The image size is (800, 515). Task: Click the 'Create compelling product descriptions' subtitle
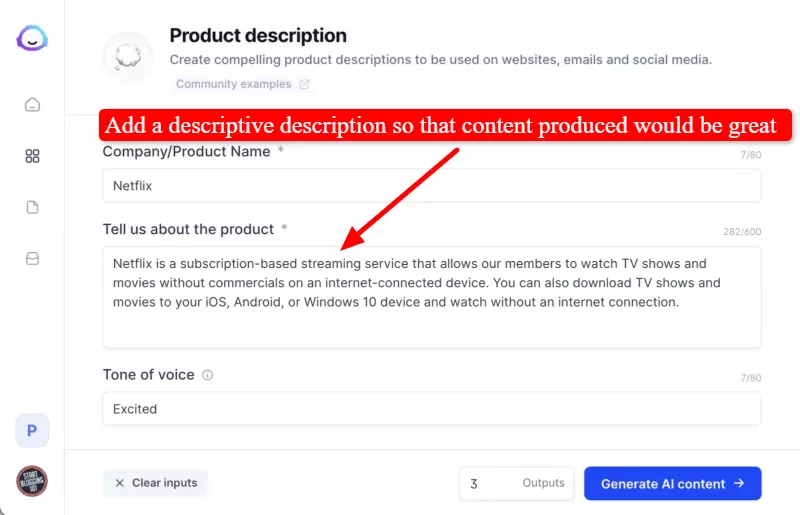coord(440,60)
